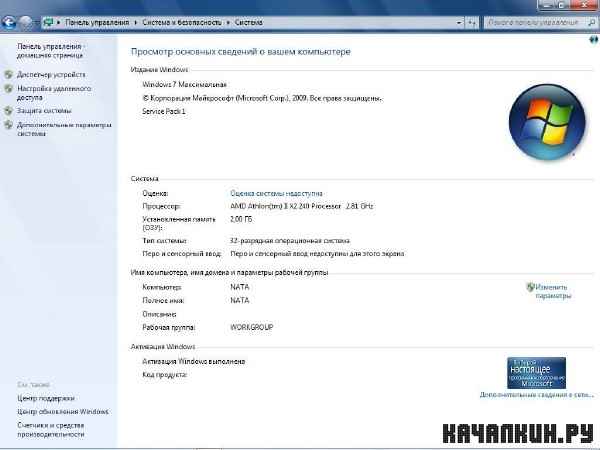The image size is (600, 450).
Task: Click shield icon beside "Дополнительные параметры системы"
Action: point(8,125)
